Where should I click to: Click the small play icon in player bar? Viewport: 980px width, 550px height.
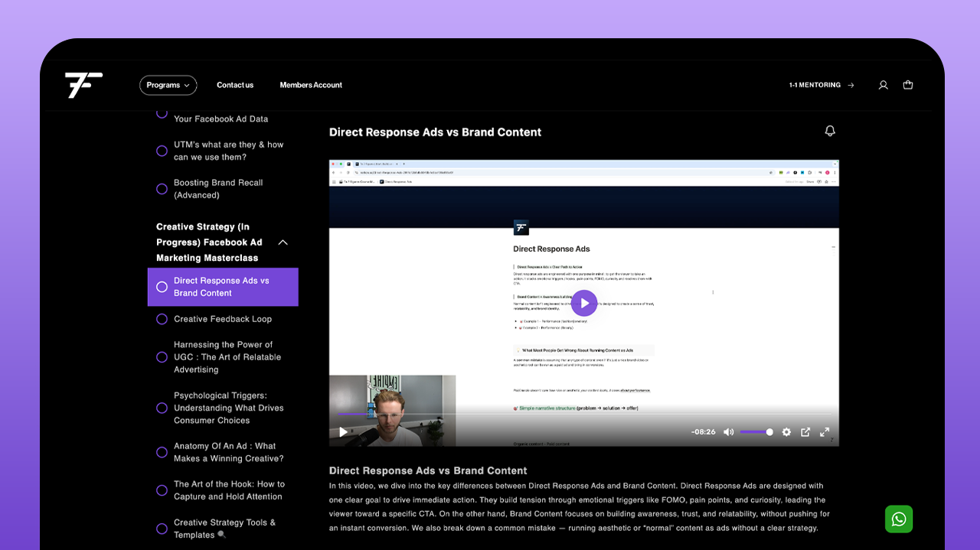pos(343,432)
